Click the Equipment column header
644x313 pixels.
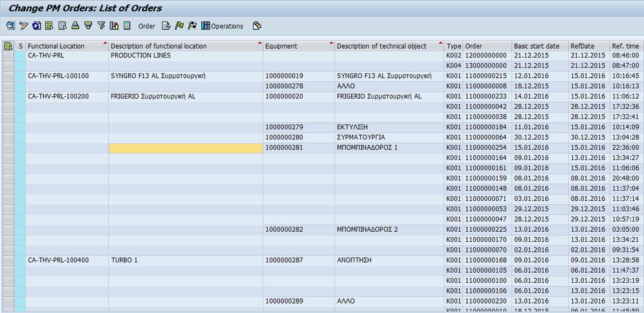(x=298, y=46)
